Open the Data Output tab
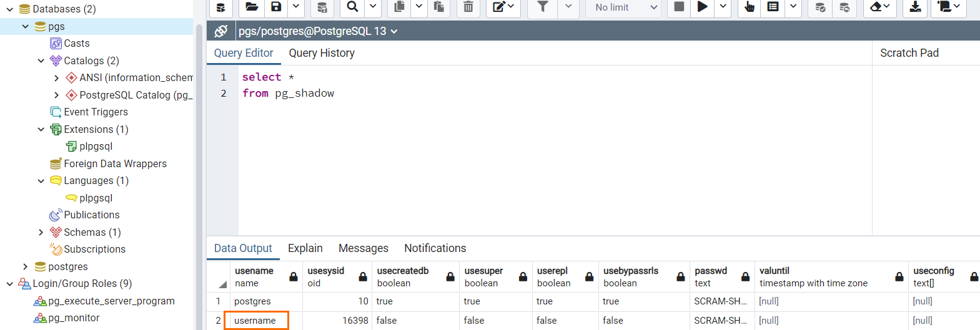 (243, 248)
